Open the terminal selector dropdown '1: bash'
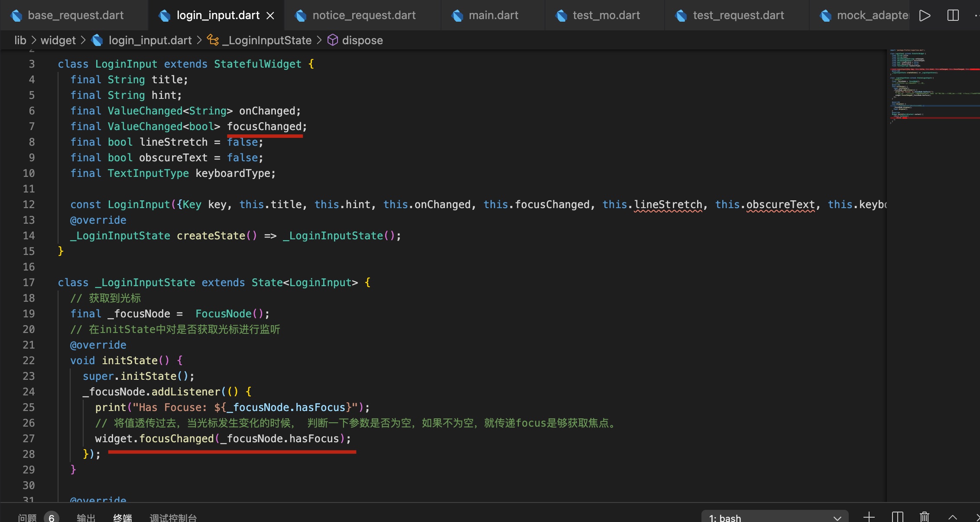This screenshot has height=522, width=980. click(x=775, y=517)
